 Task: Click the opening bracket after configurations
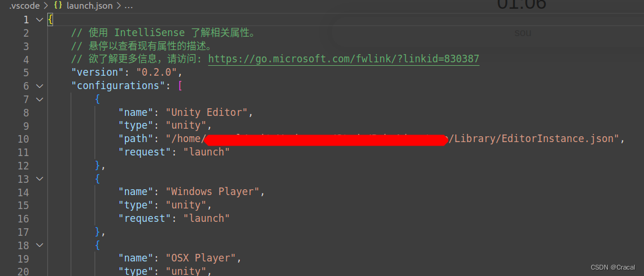coord(180,86)
